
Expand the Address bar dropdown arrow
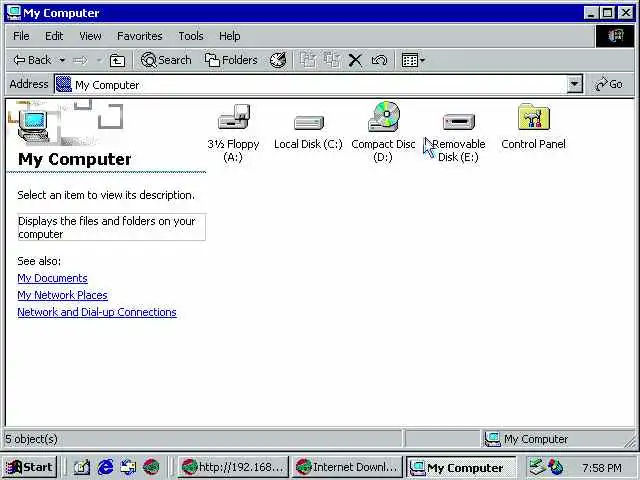pyautogui.click(x=574, y=84)
